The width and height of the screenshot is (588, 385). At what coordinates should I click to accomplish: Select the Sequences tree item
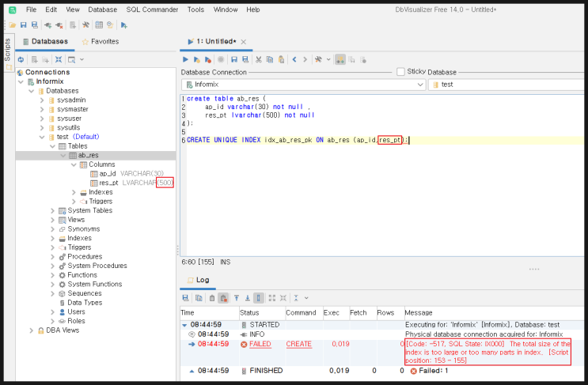click(84, 293)
